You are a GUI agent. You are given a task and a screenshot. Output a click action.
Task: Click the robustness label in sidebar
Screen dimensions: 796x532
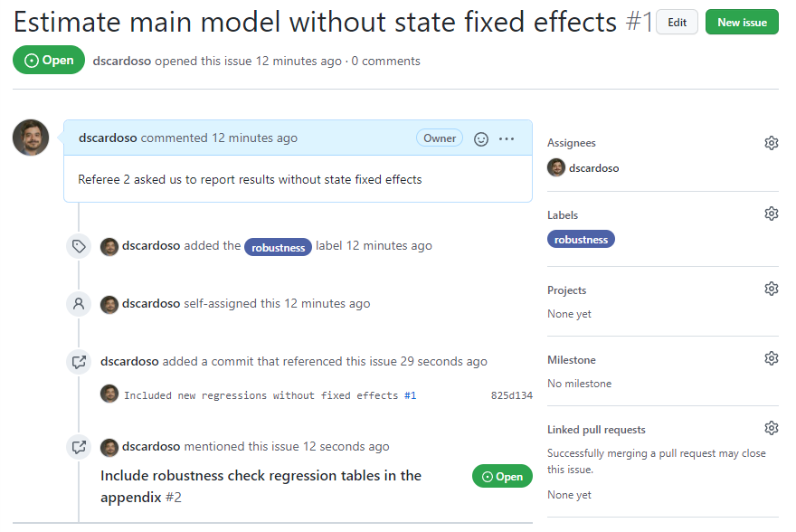(x=581, y=240)
